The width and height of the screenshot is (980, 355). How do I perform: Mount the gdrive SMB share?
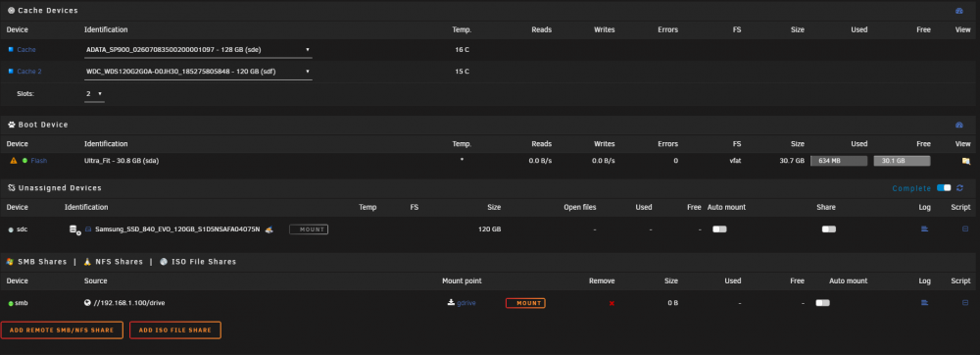pyautogui.click(x=525, y=303)
